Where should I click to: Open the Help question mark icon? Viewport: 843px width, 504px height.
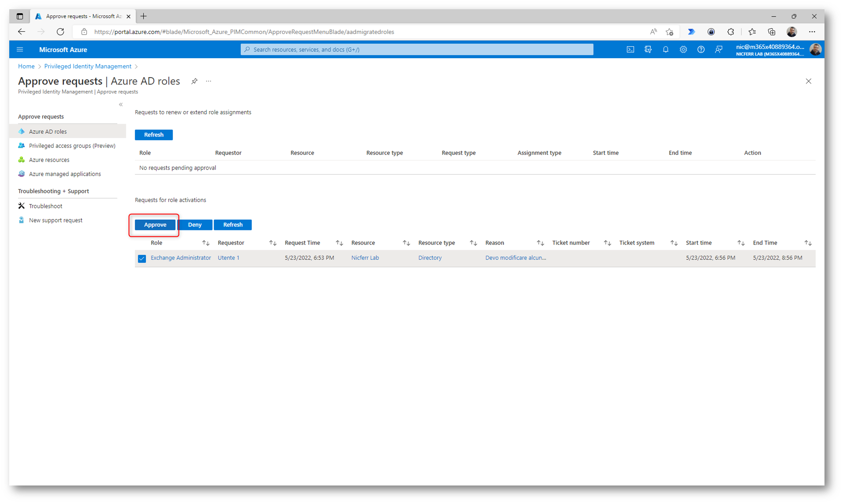[x=701, y=49]
